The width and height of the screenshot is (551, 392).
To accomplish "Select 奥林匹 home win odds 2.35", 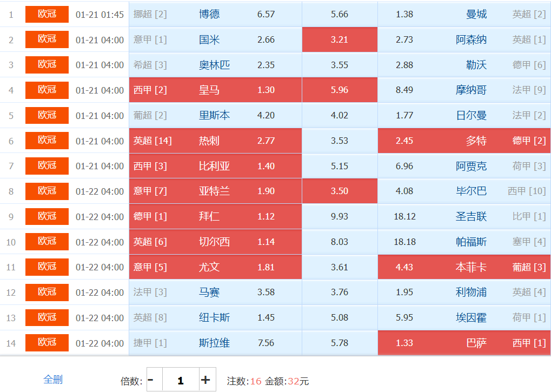I will point(215,65).
